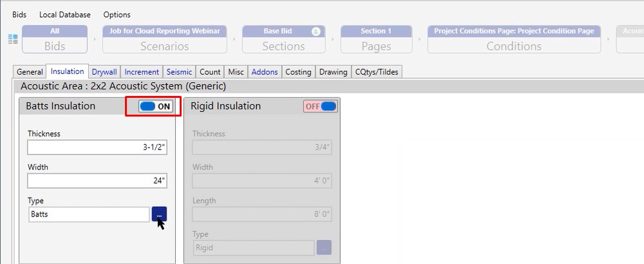Enable the Rigid Insulation toggle
Screen dimensions: 644x264
pyautogui.click(x=321, y=106)
